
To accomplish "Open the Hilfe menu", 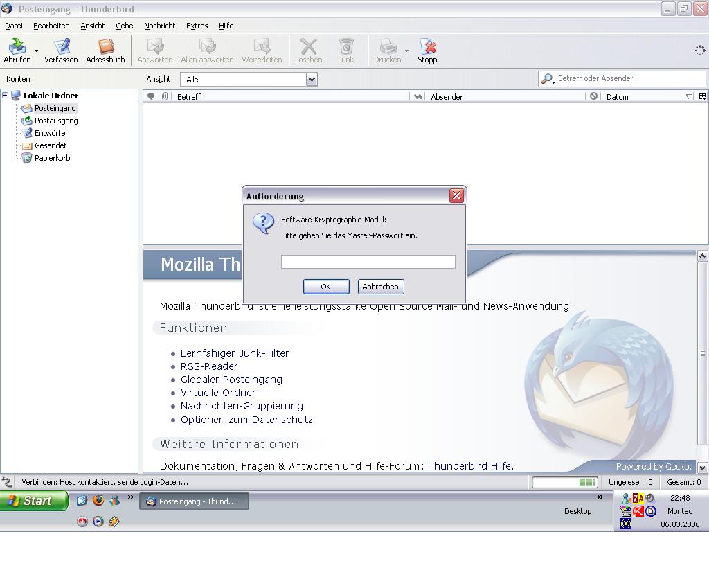I will pos(226,26).
